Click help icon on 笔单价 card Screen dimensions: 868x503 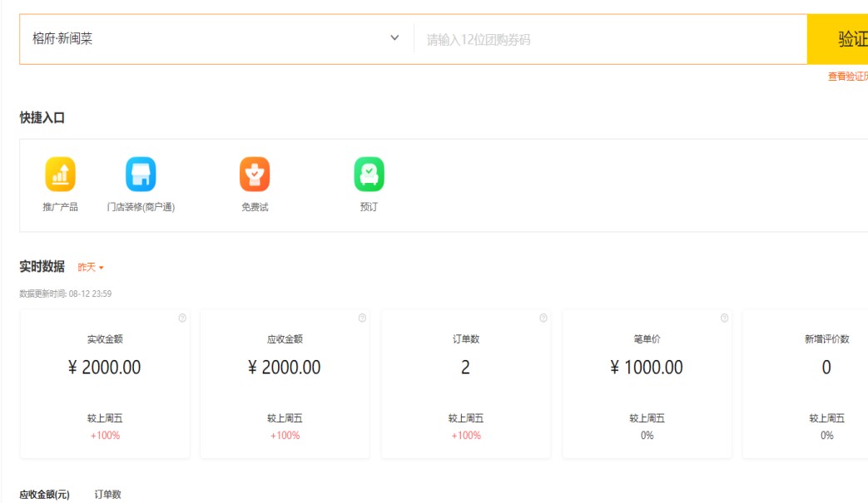(724, 318)
